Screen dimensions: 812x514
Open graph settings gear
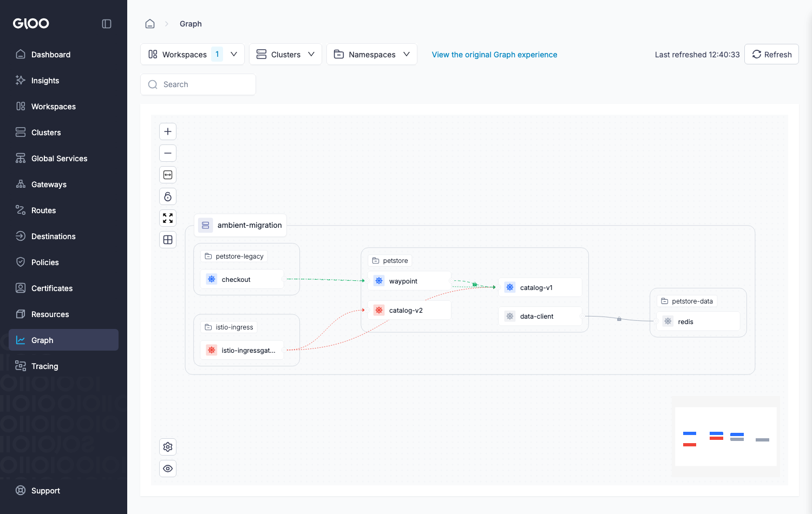(168, 447)
